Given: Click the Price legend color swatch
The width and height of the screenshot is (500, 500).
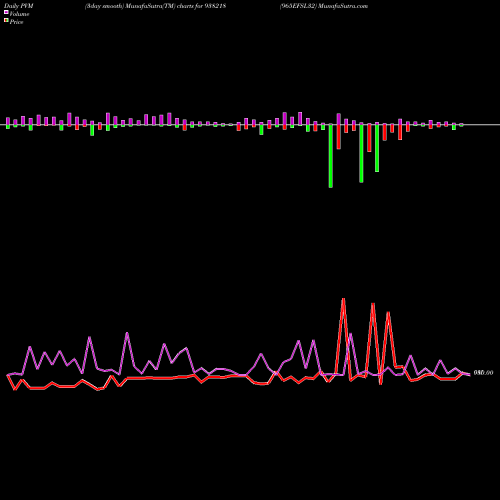Looking at the screenshot, I should tap(6, 21).
